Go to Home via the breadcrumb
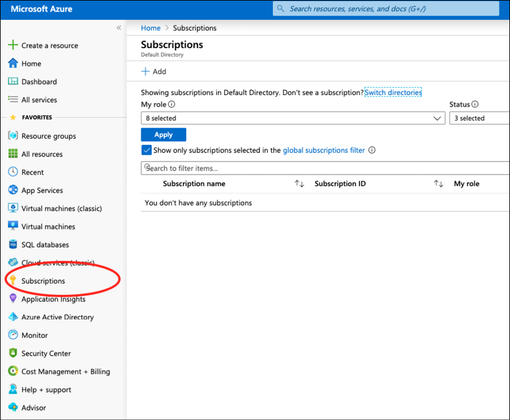The height and width of the screenshot is (420, 510). (x=150, y=28)
